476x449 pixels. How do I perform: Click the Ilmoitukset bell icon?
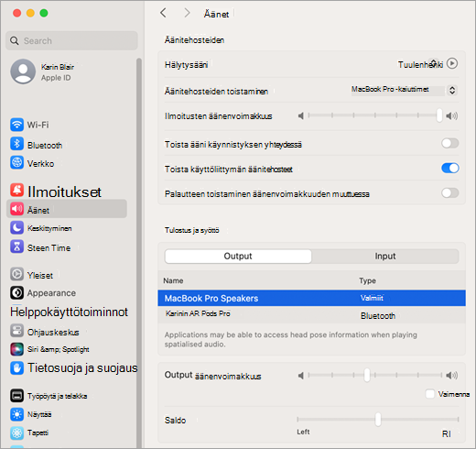click(16, 190)
